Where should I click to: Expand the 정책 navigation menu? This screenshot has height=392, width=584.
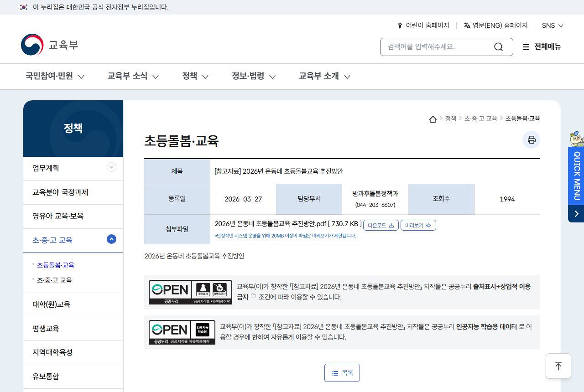[195, 76]
